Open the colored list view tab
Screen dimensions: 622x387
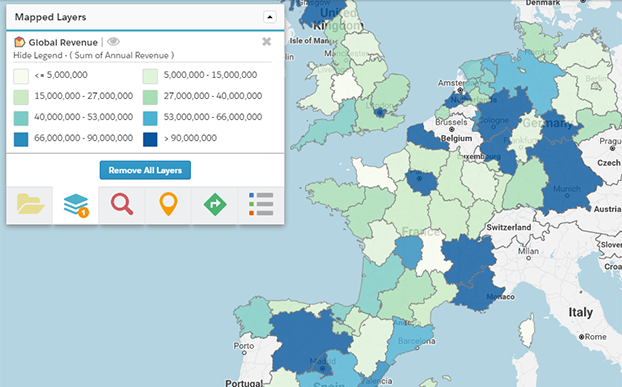coord(261,204)
